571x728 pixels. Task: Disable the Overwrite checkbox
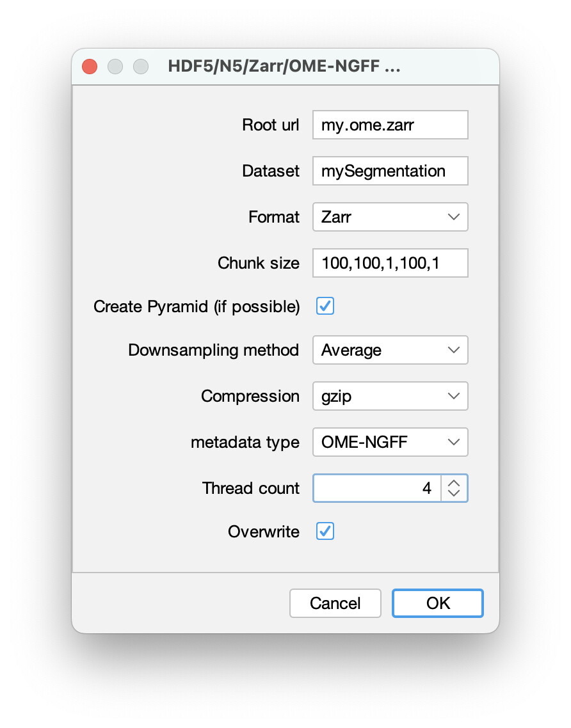pos(325,532)
